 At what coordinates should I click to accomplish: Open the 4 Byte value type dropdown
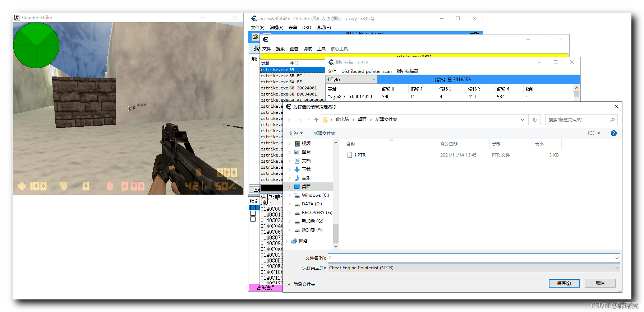point(351,80)
